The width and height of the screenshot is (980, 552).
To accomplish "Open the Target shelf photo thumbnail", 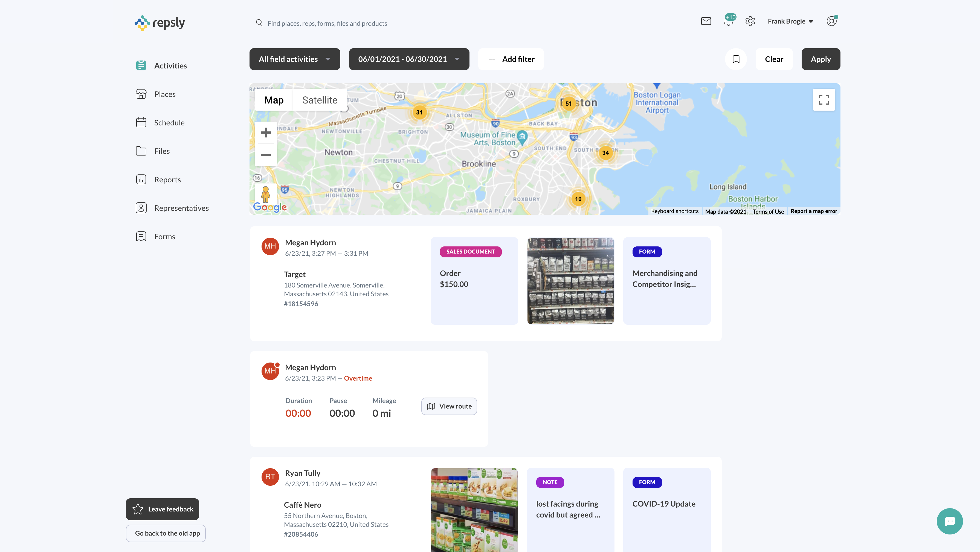I will [x=570, y=281].
